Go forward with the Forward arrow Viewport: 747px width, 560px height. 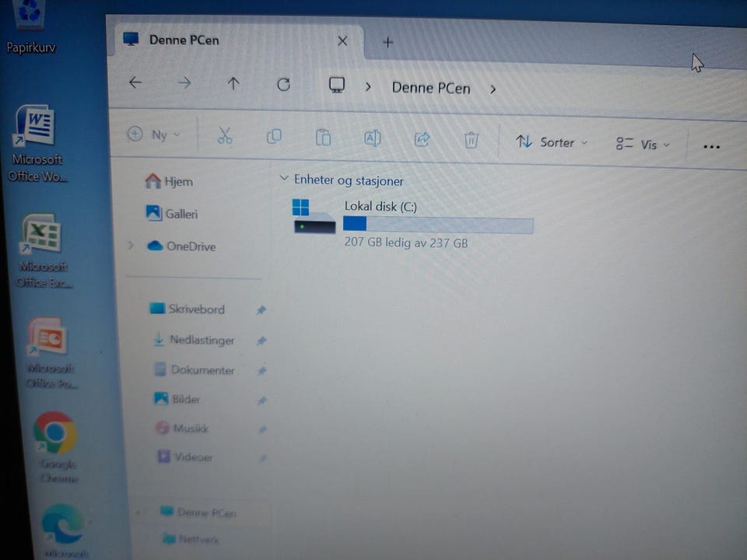[x=184, y=83]
